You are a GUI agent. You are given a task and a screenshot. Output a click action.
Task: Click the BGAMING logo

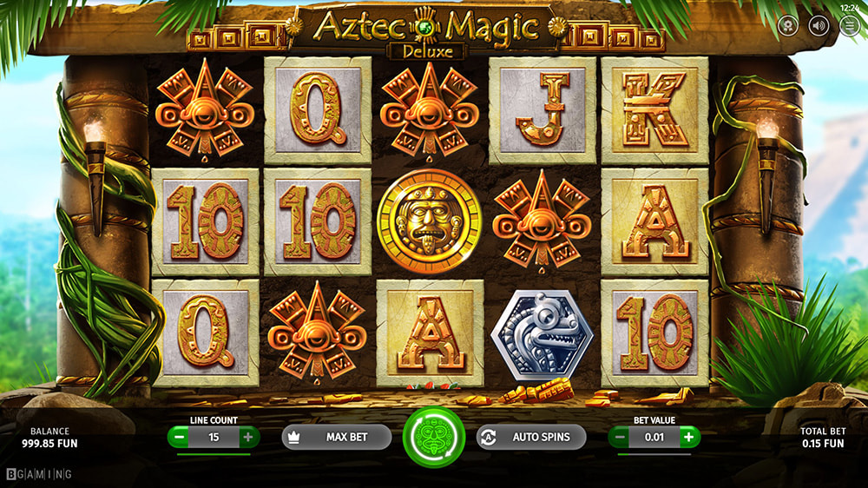click(39, 474)
